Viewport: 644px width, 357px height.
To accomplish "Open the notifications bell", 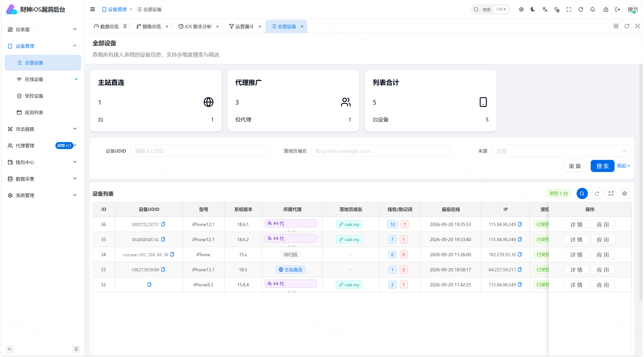I will click(x=592, y=10).
